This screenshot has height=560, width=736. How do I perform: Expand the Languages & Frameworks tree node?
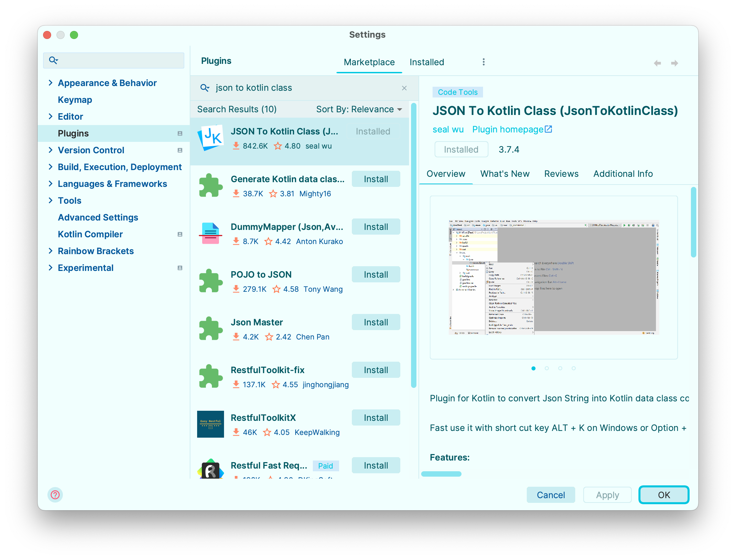coord(50,184)
